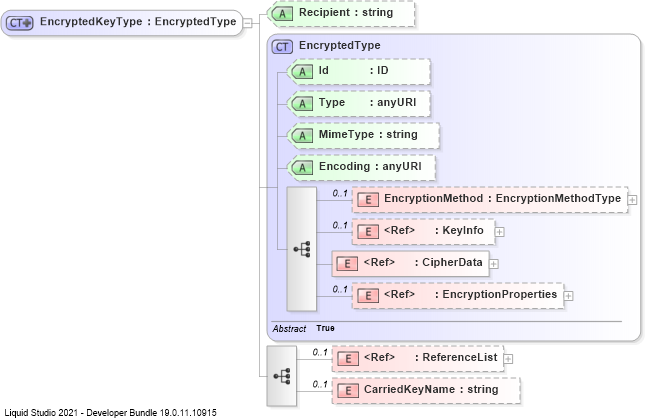Select the Encoding : anyURI attribute text

(370, 166)
